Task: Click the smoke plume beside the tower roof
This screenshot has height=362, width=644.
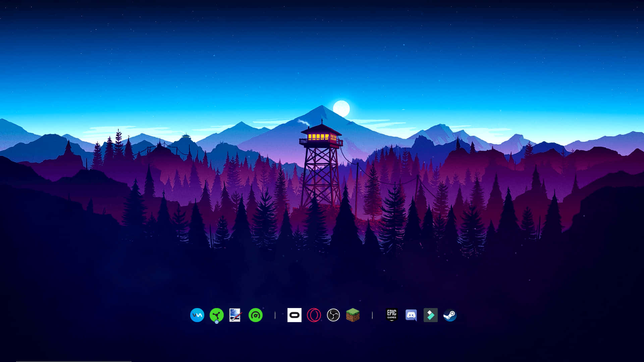Action: [304, 122]
